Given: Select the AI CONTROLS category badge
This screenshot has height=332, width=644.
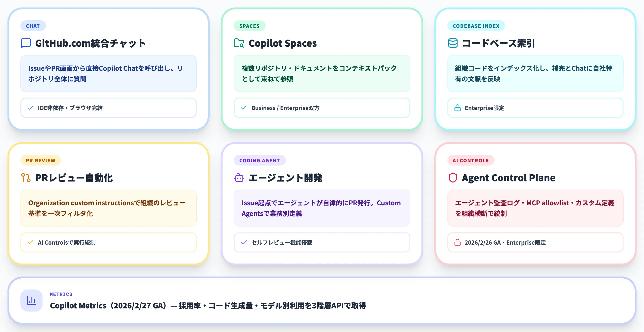Looking at the screenshot, I should pyautogui.click(x=471, y=160).
